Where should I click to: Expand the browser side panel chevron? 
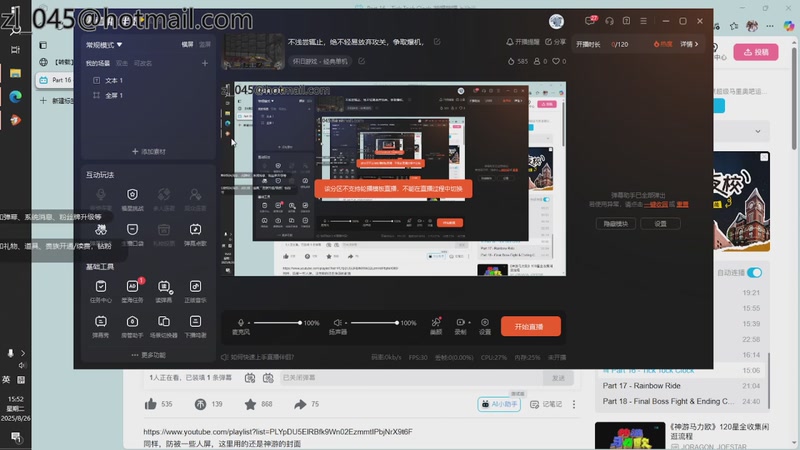758,132
